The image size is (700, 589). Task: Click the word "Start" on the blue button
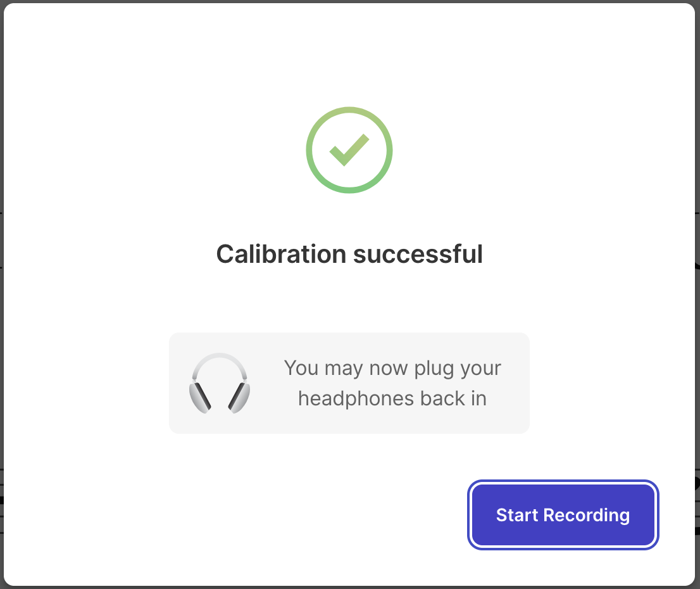point(518,515)
